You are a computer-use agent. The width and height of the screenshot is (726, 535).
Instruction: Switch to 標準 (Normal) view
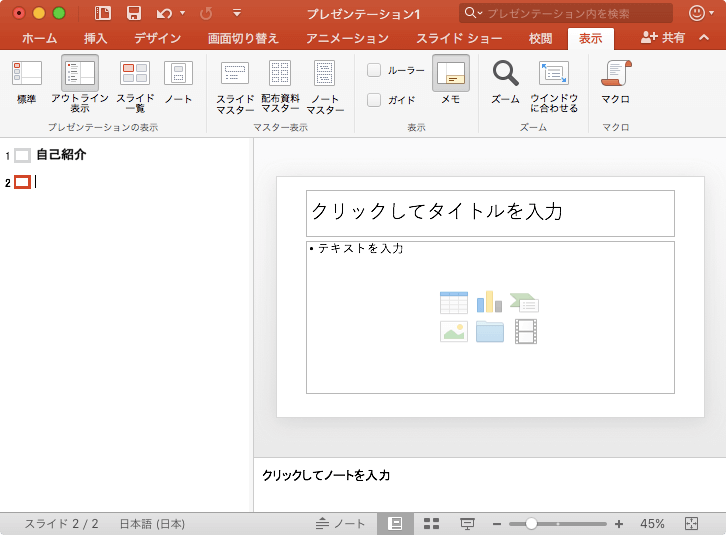[x=26, y=82]
